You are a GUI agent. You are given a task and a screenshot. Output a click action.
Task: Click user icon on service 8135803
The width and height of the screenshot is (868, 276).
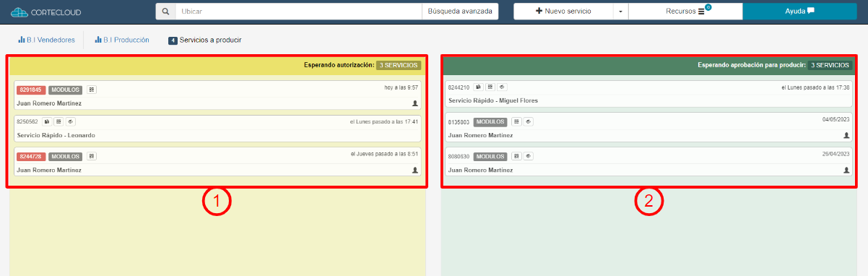(x=846, y=135)
